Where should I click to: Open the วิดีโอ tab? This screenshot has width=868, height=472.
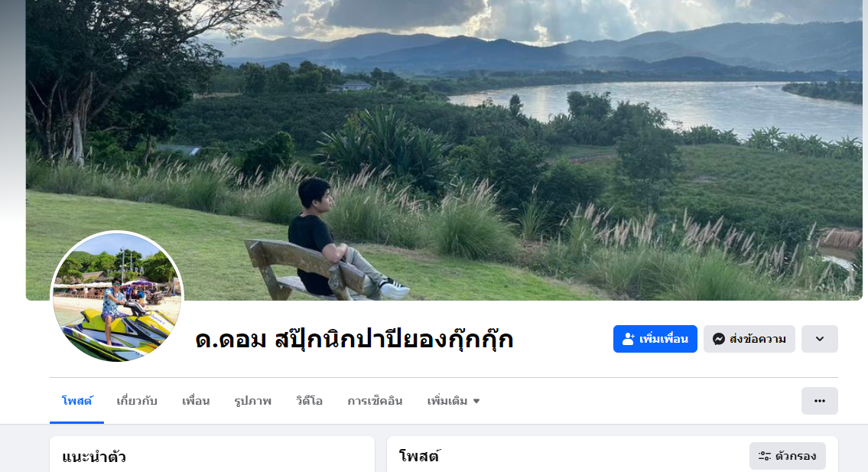click(309, 401)
